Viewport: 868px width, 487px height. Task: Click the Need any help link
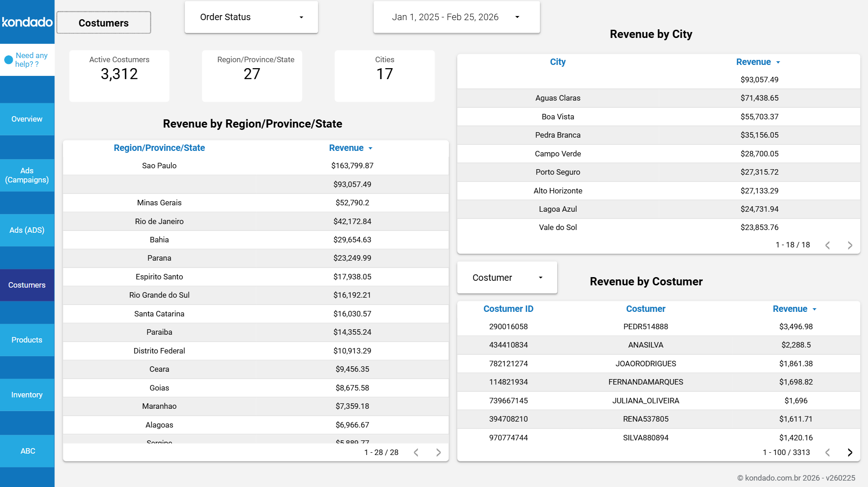coord(31,60)
